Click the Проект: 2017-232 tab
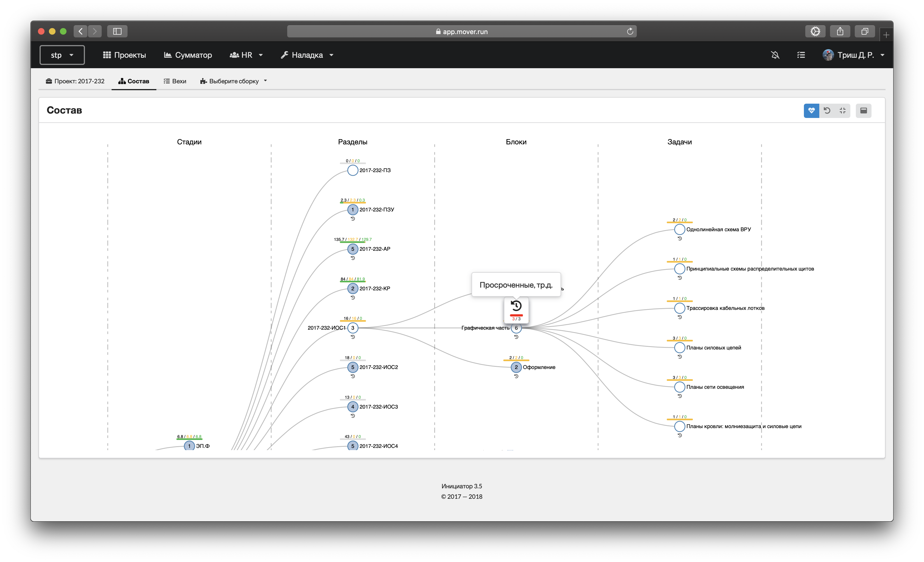This screenshot has width=924, height=562. (75, 81)
